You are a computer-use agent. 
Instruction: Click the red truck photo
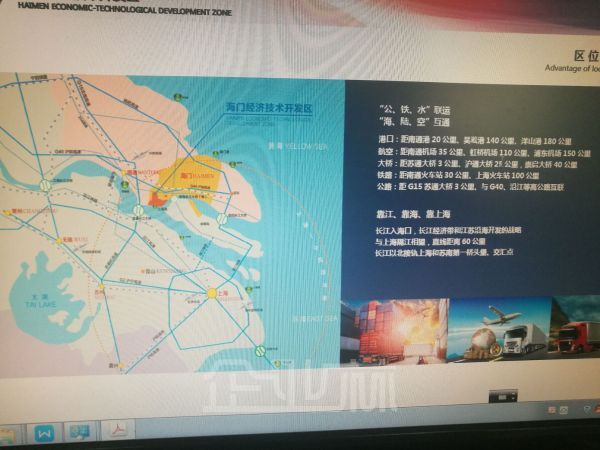(x=576, y=325)
